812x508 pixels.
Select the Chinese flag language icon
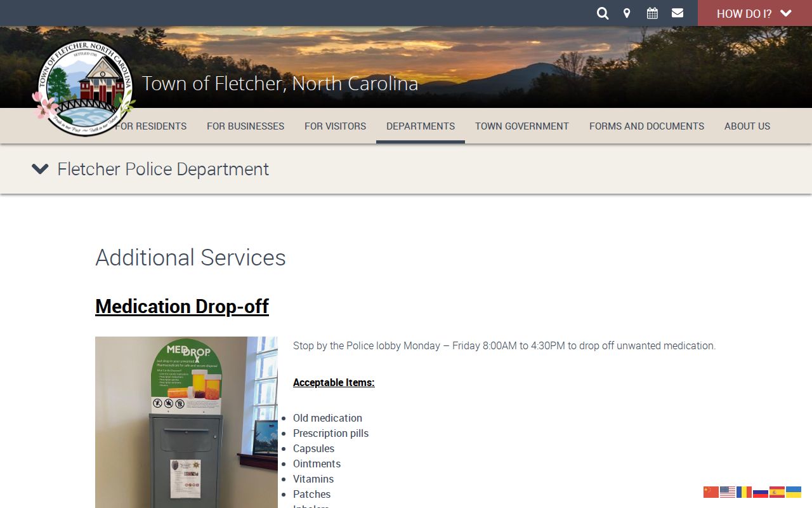[711, 492]
